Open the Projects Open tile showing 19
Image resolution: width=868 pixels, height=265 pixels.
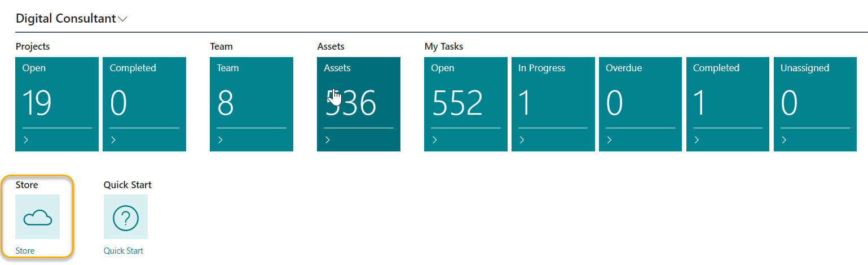tap(57, 104)
